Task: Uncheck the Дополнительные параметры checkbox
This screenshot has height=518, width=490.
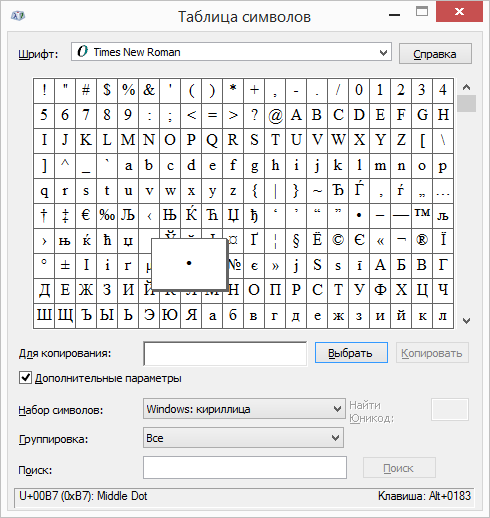Action: 25,378
